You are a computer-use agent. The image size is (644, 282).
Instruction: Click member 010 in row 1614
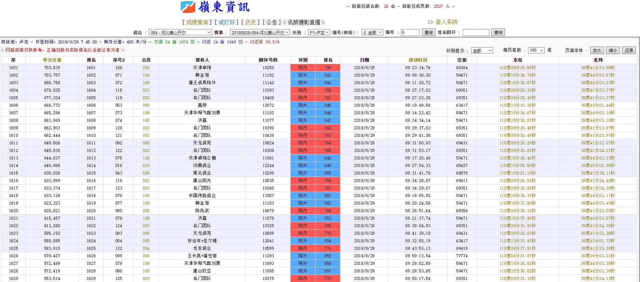coord(146,166)
